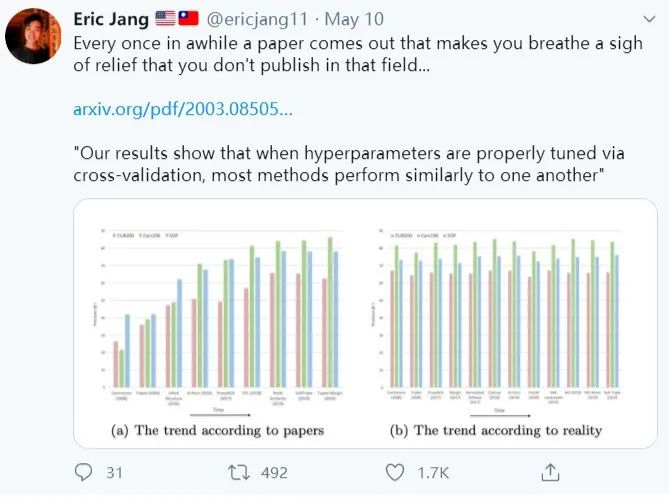Click the US flag emoji
669x499 pixels.
[165, 19]
